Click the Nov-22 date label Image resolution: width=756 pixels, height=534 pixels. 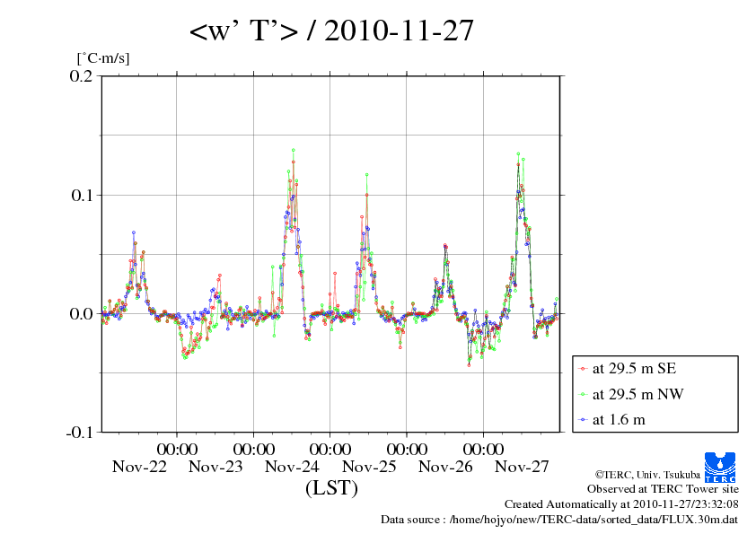[139, 467]
